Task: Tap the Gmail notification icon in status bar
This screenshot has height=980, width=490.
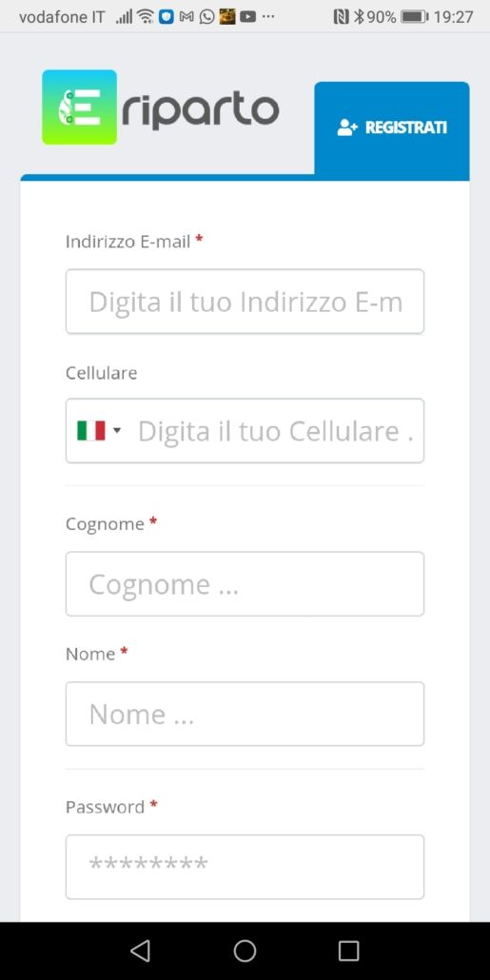Action: (186, 17)
